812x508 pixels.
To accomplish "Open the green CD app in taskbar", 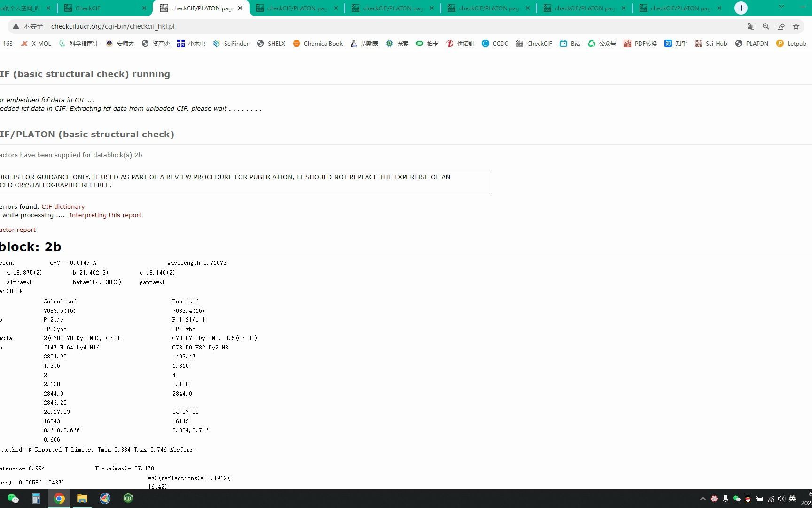I will [x=128, y=498].
